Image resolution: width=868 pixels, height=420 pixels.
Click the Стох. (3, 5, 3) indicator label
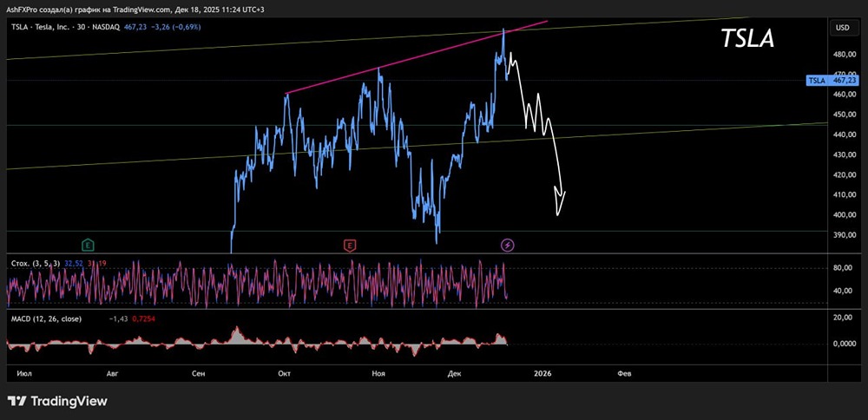click(36, 264)
